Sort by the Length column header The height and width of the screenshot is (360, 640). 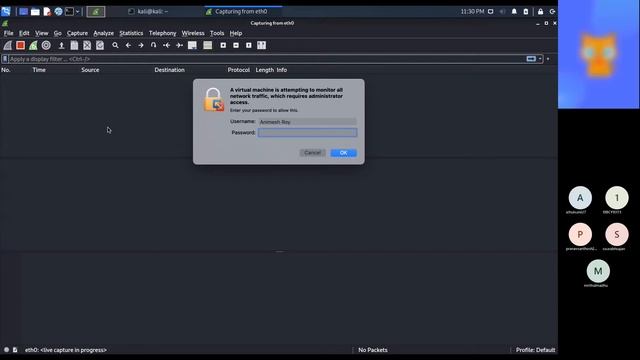point(264,70)
